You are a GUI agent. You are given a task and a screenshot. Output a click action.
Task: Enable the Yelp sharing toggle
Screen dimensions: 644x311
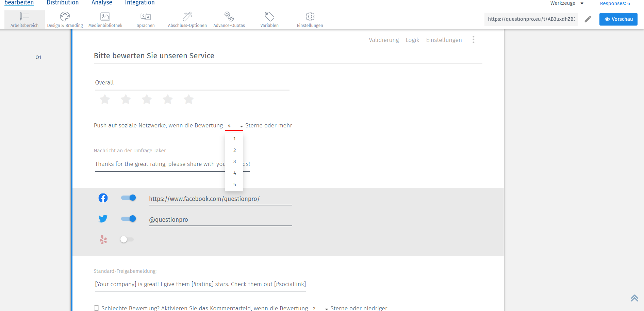click(127, 239)
